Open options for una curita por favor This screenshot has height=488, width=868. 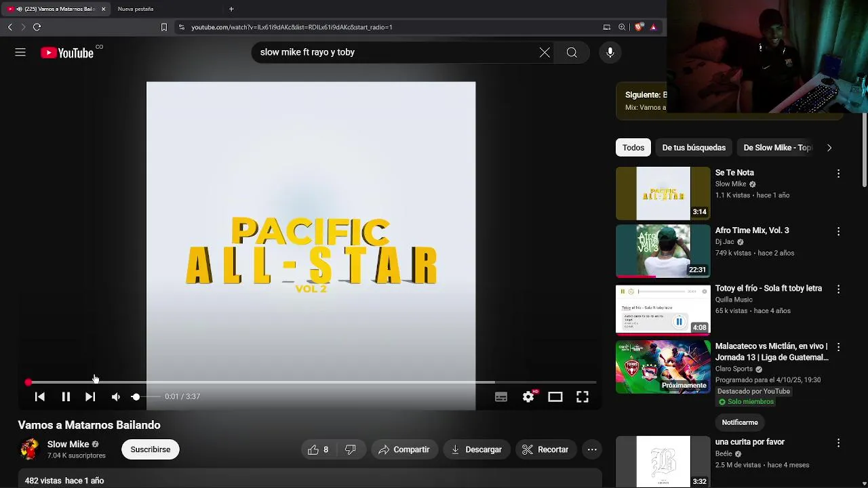point(838,443)
